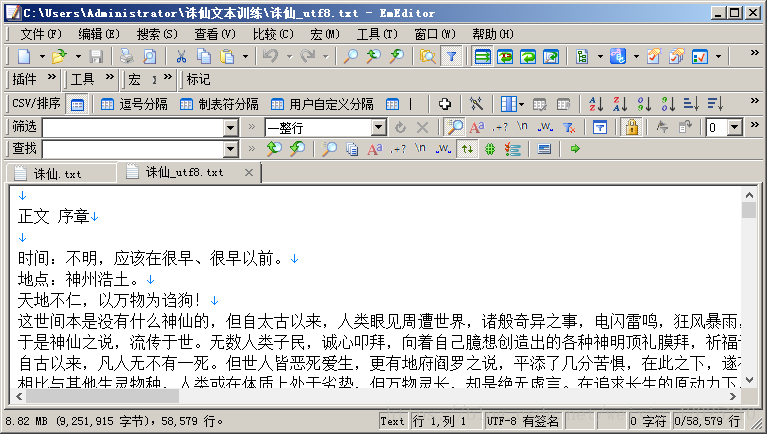Click the CSV converter tools icon
Image resolution: width=767 pixels, height=434 pixels.
(476, 104)
